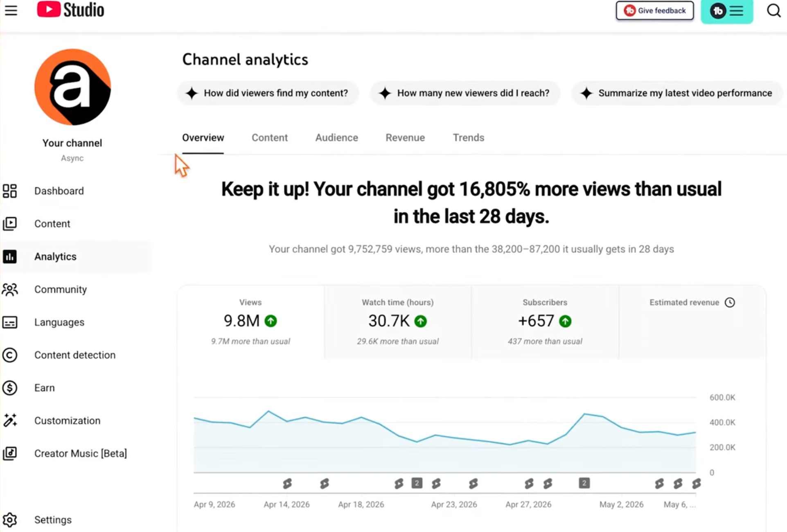This screenshot has height=532, width=787.
Task: Open the Trends tab
Action: 468,138
